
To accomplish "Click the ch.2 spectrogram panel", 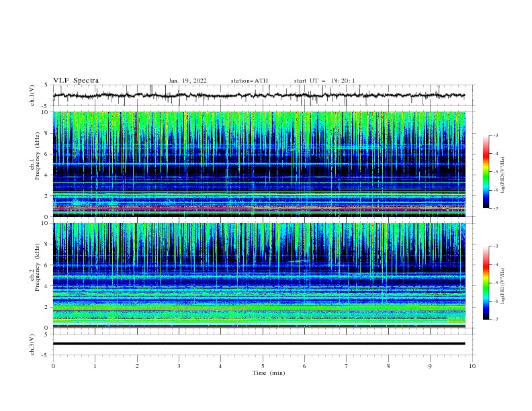I will point(259,275).
